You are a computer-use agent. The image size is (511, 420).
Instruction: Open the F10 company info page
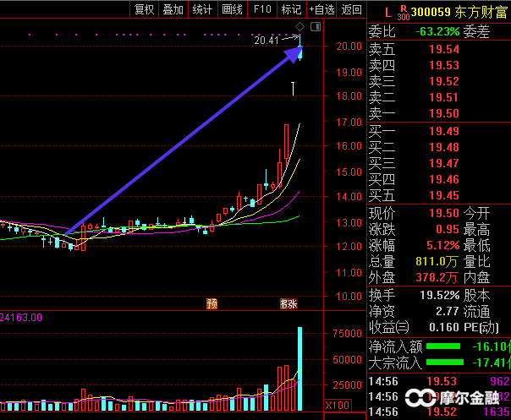click(262, 9)
